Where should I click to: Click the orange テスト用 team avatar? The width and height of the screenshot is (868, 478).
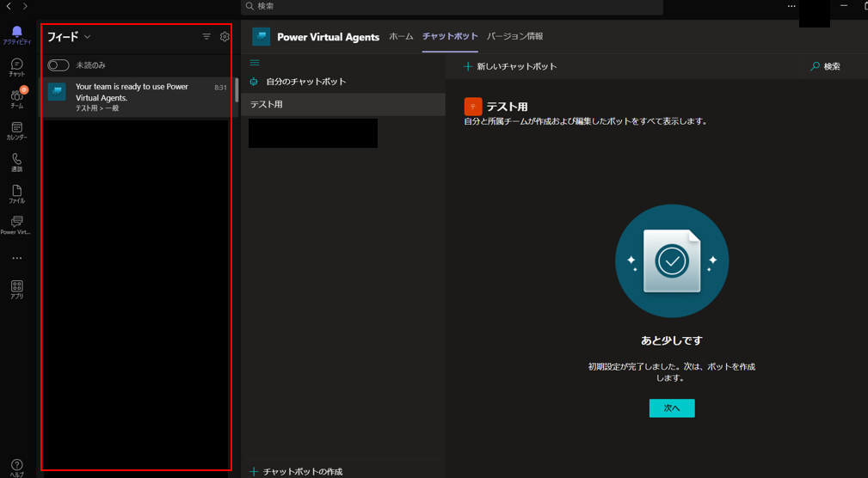[473, 107]
